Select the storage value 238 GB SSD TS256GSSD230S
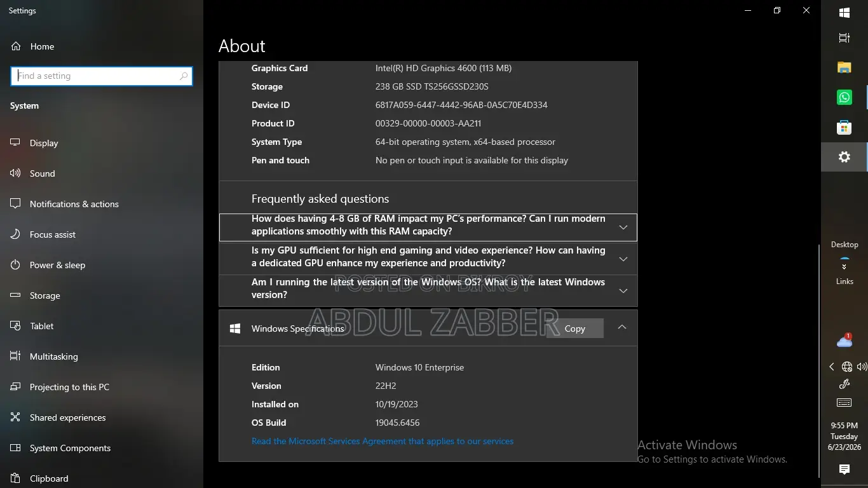This screenshot has height=488, width=868. (432, 86)
